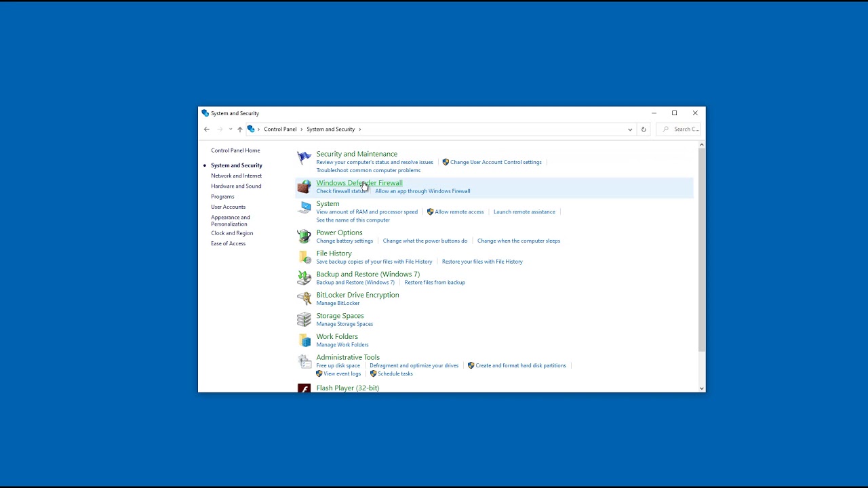
Task: Click the scrollbar up arrow
Action: [x=701, y=144]
